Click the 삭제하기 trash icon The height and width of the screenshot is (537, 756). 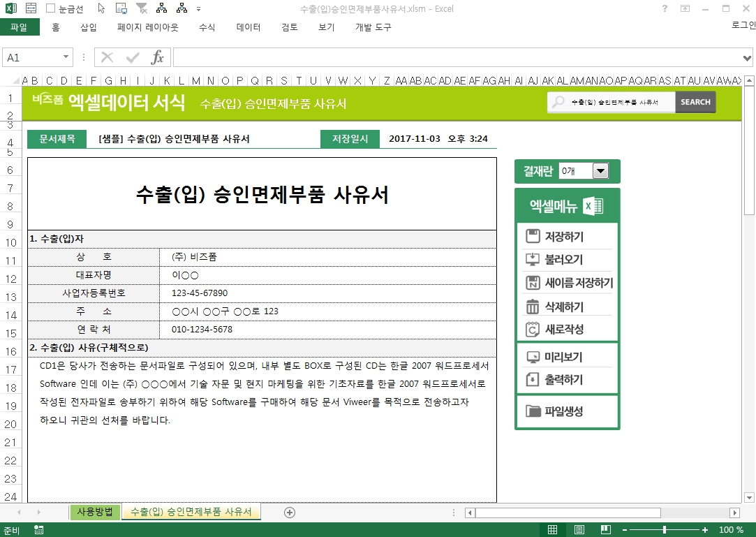[533, 307]
